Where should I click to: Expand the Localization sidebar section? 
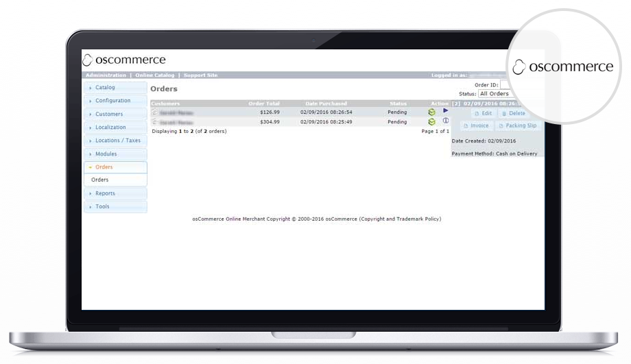[115, 127]
